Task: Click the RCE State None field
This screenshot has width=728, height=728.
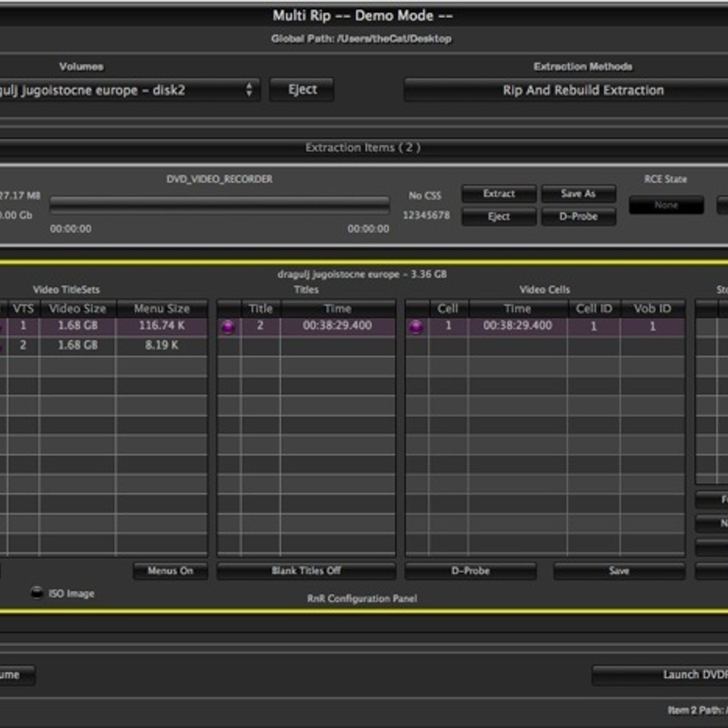Action: coord(666,206)
